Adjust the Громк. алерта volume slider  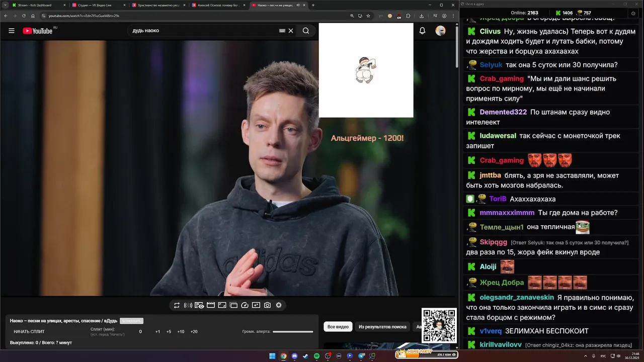pos(293,332)
